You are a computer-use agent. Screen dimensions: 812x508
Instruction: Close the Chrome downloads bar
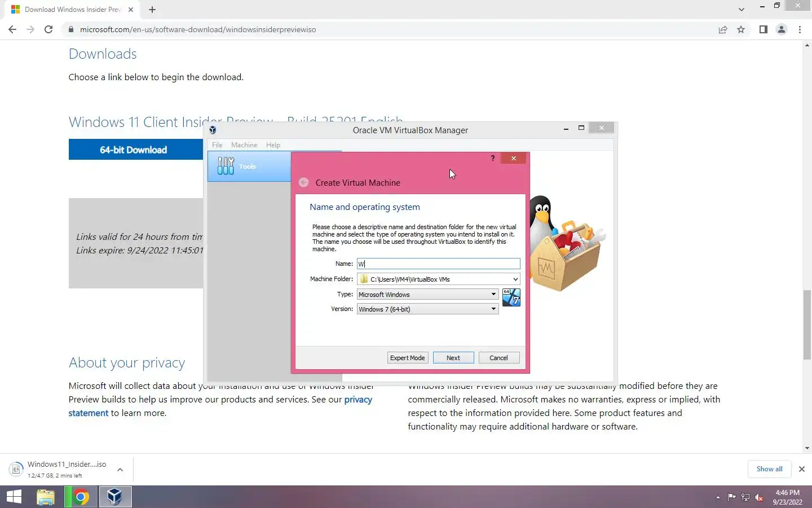[x=801, y=469]
